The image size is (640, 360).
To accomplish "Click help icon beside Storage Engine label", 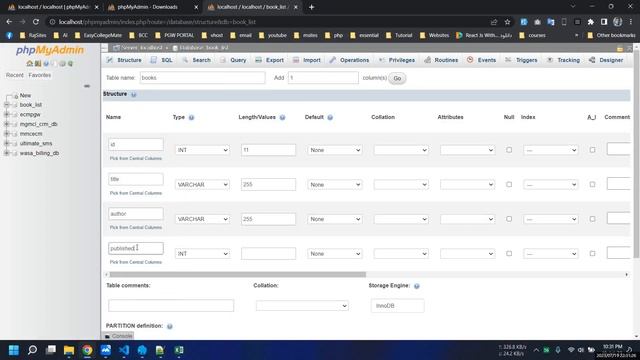I will (x=417, y=286).
